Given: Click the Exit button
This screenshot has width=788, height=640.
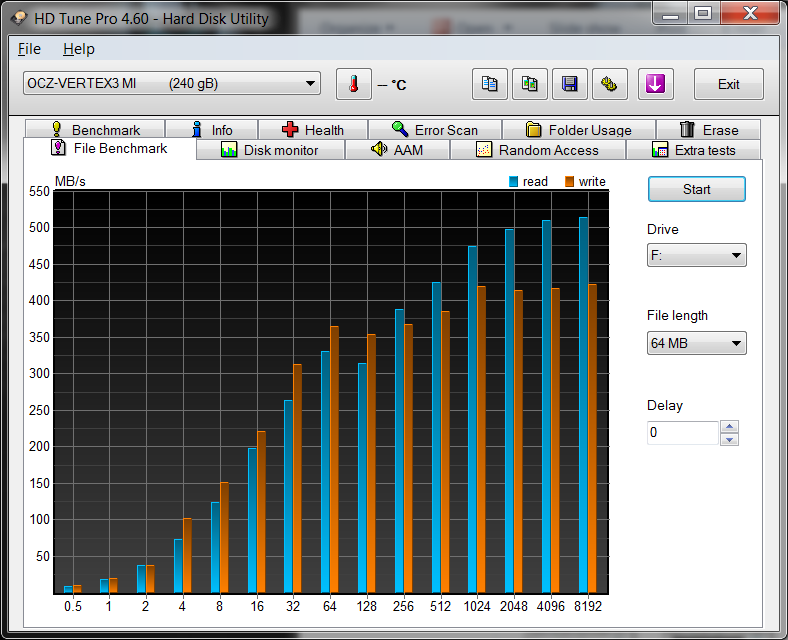Looking at the screenshot, I should pos(728,84).
